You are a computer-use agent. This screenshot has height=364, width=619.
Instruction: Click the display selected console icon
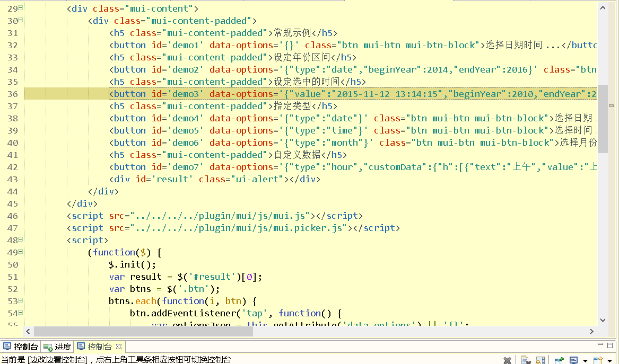tap(573, 360)
